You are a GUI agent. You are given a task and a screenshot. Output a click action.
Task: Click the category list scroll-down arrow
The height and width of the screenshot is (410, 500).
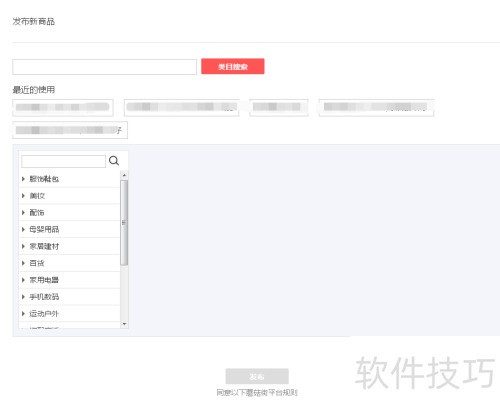point(124,324)
